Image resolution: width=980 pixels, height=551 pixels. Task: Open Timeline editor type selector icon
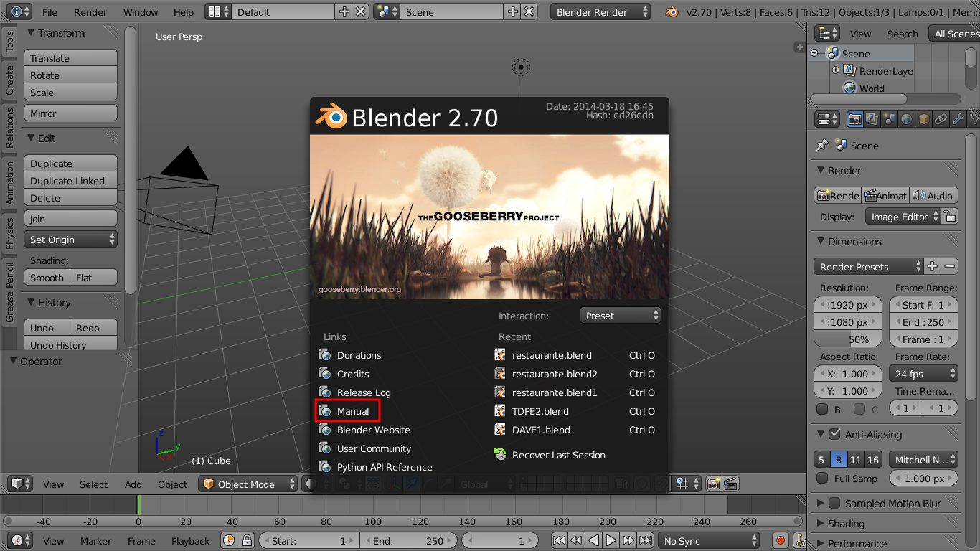click(x=20, y=541)
